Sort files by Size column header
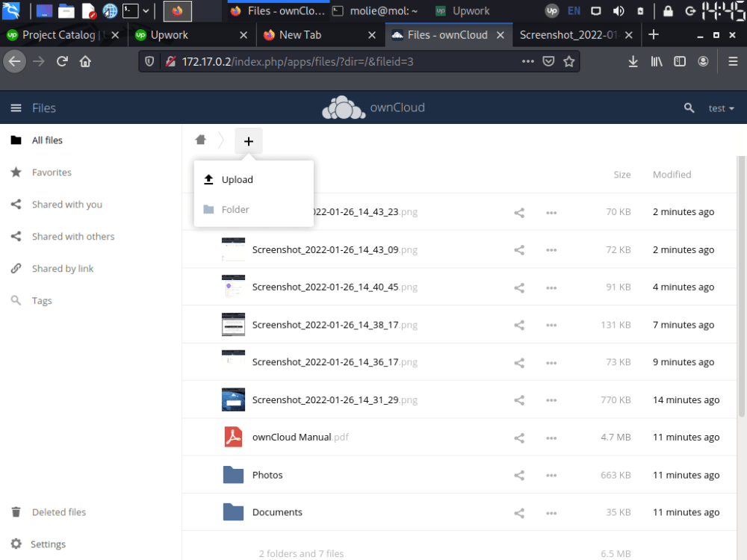This screenshot has height=560, width=747. coord(622,175)
